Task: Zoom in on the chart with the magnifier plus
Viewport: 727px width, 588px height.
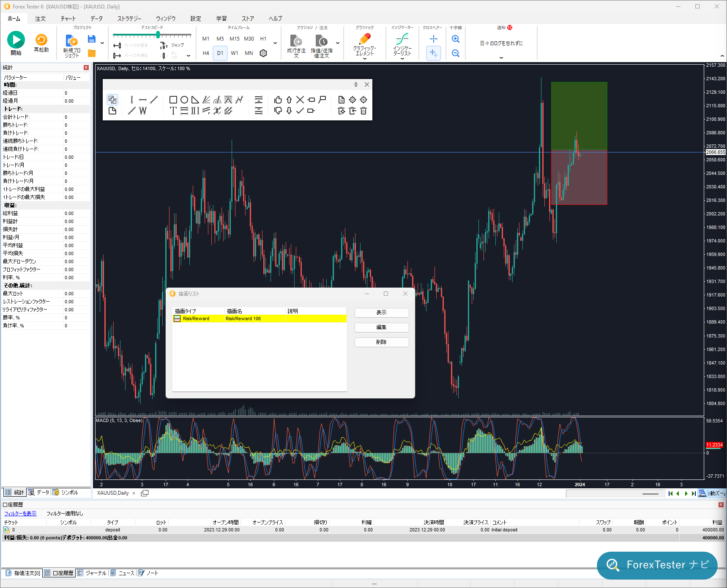Action: pos(456,39)
